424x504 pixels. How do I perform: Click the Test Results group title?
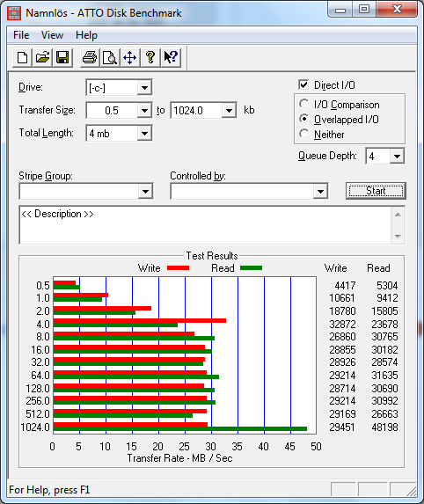(212, 256)
